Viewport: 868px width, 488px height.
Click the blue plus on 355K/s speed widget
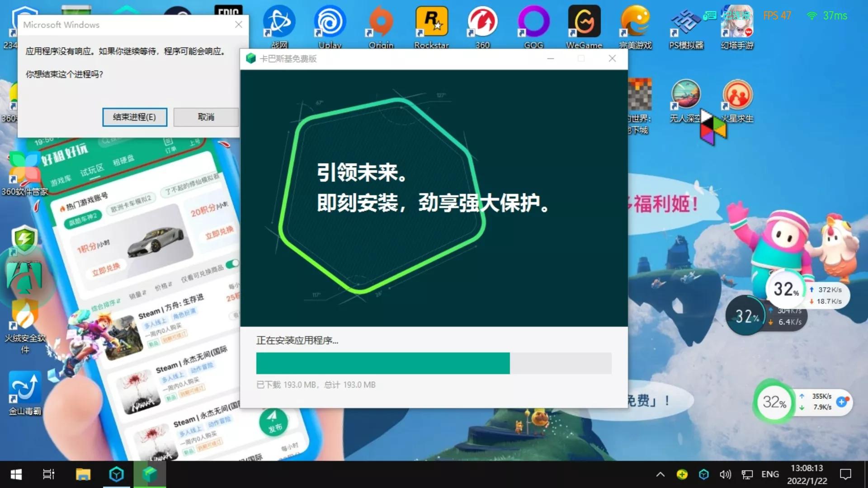click(842, 402)
